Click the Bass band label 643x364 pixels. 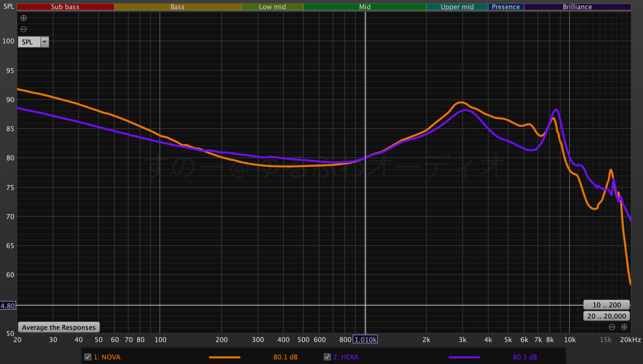tap(178, 7)
